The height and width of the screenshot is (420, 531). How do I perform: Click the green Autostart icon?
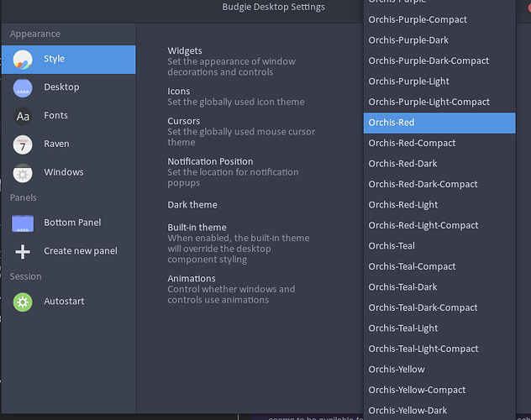click(x=23, y=302)
